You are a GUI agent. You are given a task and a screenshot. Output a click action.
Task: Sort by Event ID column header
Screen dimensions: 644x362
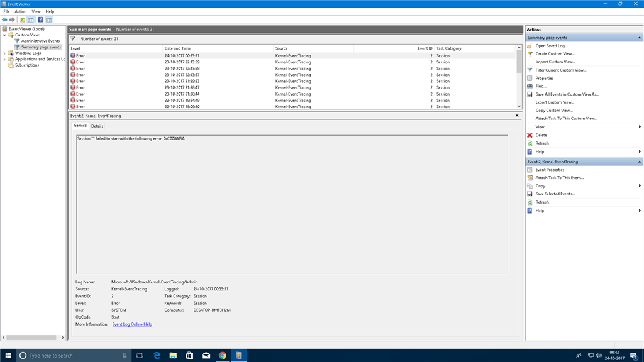pyautogui.click(x=394, y=48)
